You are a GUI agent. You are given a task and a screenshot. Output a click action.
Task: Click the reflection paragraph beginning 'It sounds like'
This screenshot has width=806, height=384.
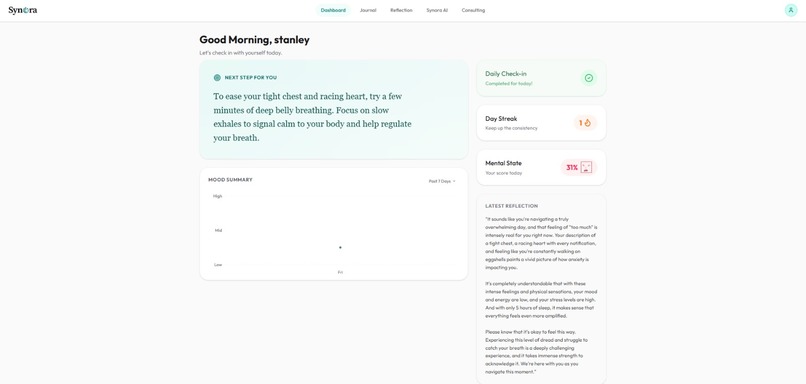pyautogui.click(x=541, y=243)
